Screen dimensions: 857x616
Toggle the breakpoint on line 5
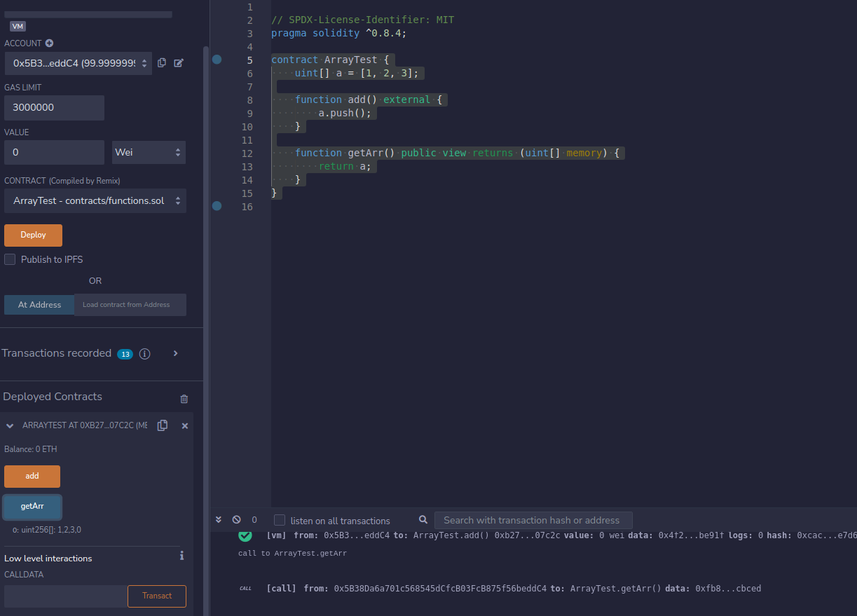tap(217, 60)
